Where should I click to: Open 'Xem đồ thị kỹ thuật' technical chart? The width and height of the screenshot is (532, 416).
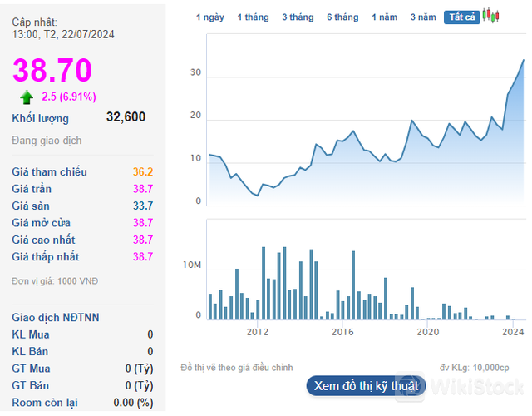(366, 386)
